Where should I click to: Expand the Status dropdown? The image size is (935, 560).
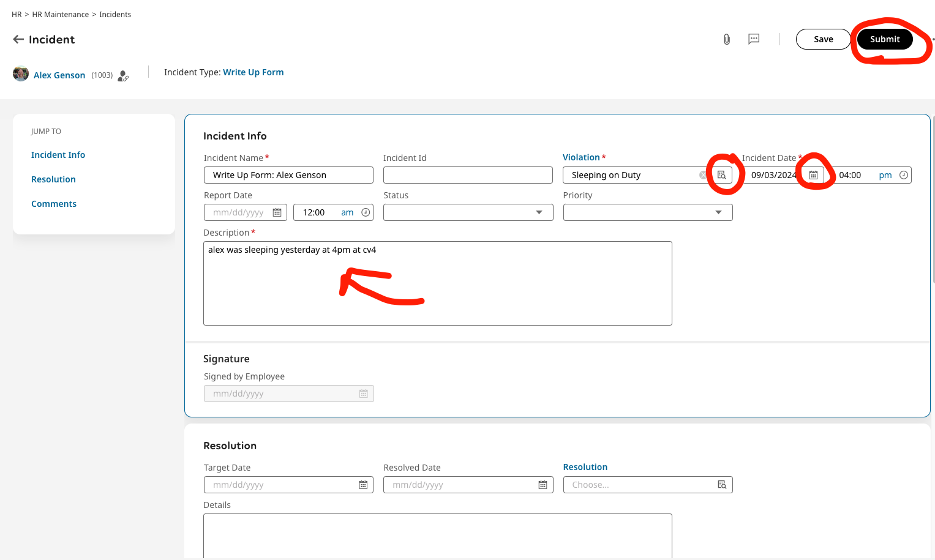tap(539, 212)
